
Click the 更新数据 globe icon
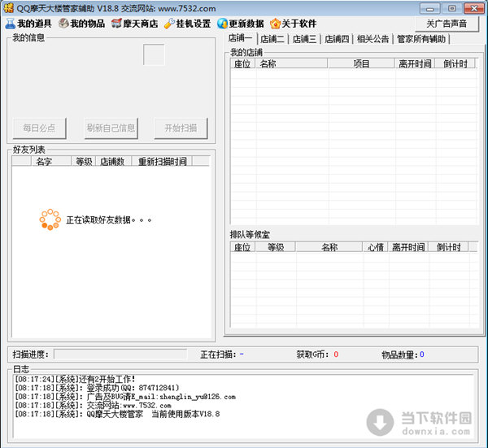tap(223, 24)
